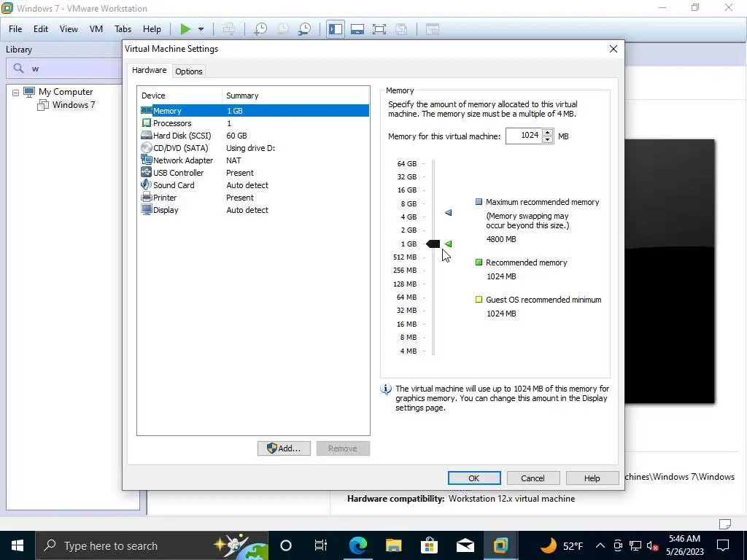
Task: Open the Windows Start menu
Action: click(x=18, y=545)
